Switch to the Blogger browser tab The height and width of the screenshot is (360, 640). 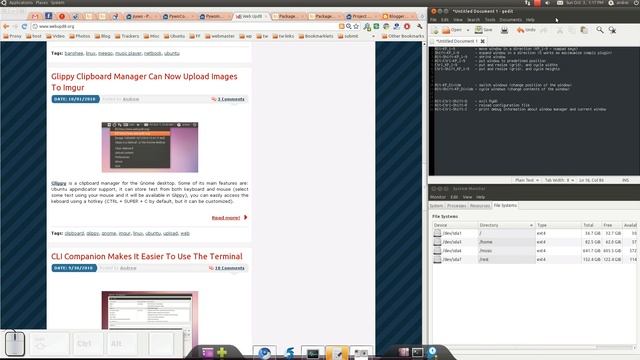pos(396,16)
